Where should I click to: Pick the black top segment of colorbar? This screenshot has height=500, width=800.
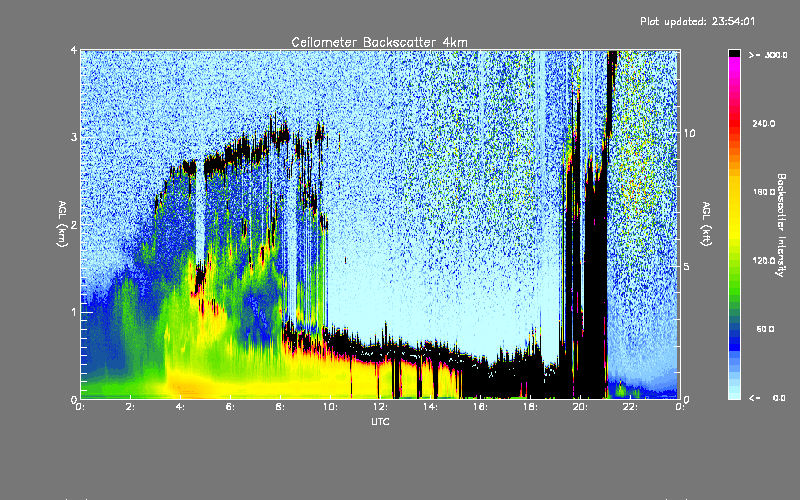[734, 53]
